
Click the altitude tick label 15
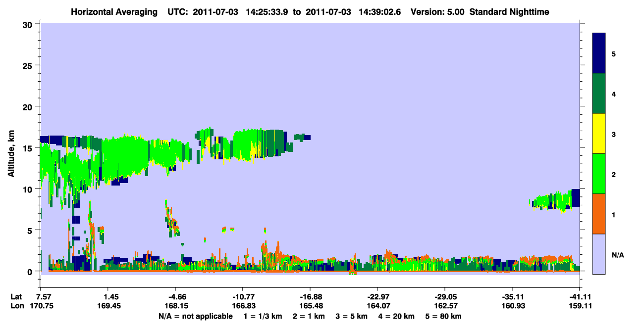click(27, 148)
